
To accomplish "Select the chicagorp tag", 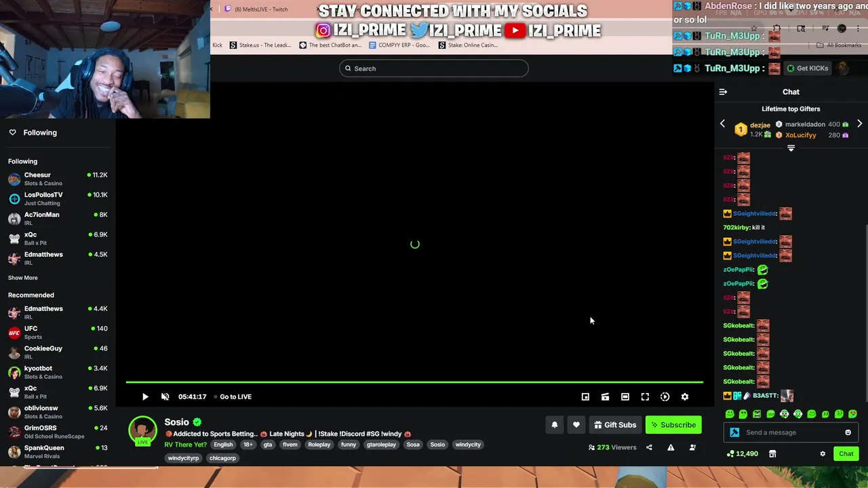I will click(222, 458).
